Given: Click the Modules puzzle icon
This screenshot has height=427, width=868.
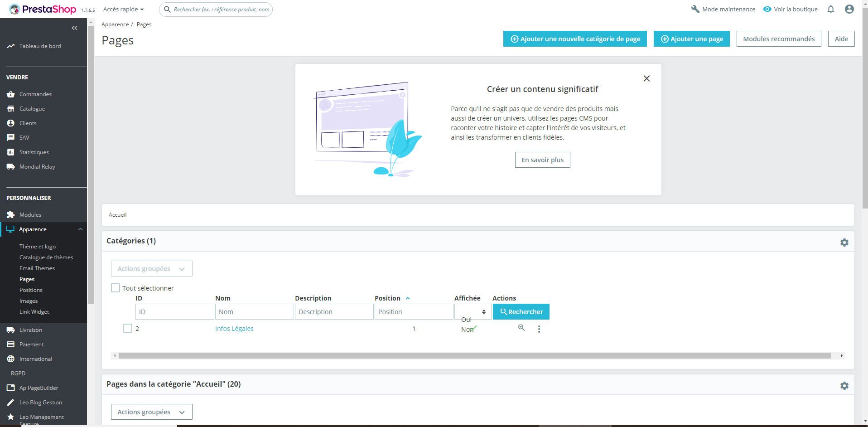Looking at the screenshot, I should [x=11, y=215].
